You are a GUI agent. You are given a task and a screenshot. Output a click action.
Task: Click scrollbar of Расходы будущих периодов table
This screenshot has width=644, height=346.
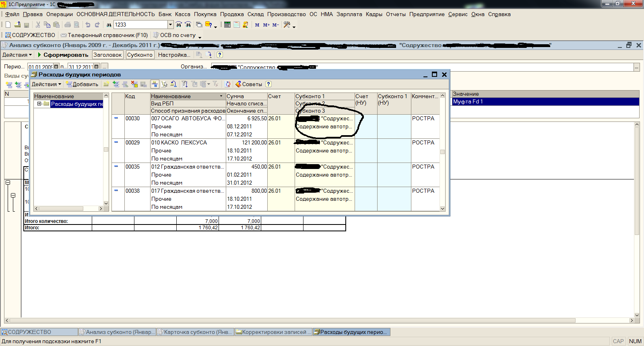click(442, 152)
